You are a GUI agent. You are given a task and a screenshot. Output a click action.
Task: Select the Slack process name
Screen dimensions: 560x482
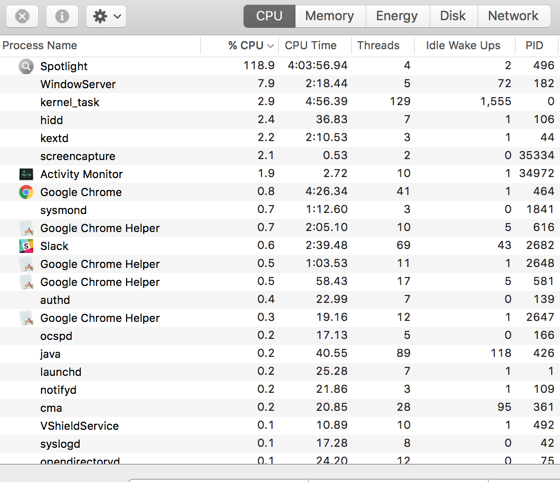pyautogui.click(x=54, y=246)
